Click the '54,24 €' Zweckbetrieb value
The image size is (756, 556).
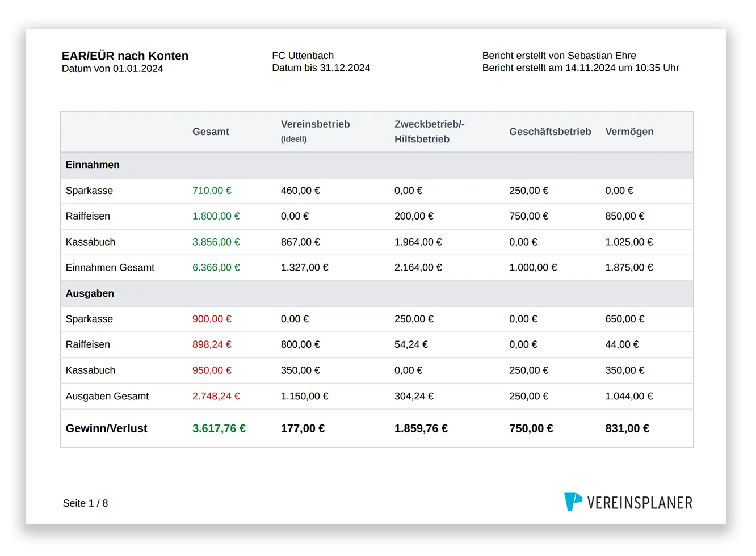tap(411, 344)
